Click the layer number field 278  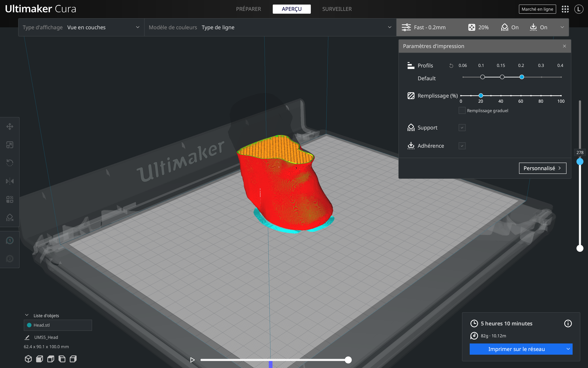[x=580, y=152]
